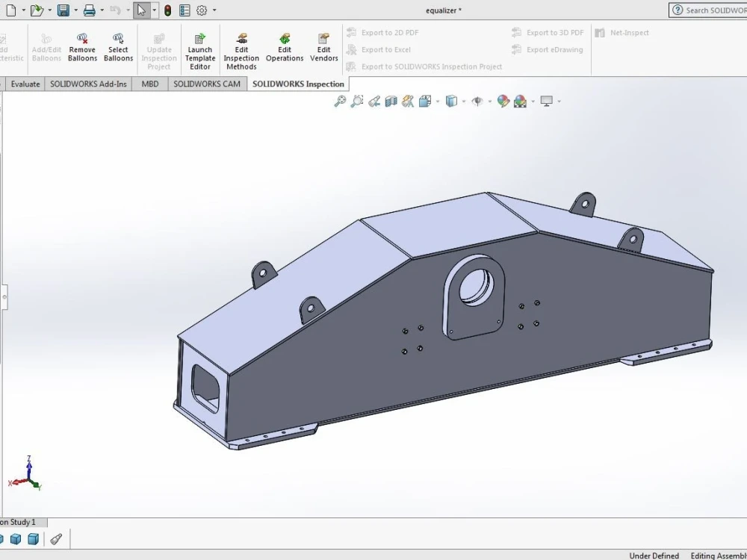This screenshot has height=560, width=747.
Task: Click the View Settings monitor icon
Action: [x=547, y=101]
